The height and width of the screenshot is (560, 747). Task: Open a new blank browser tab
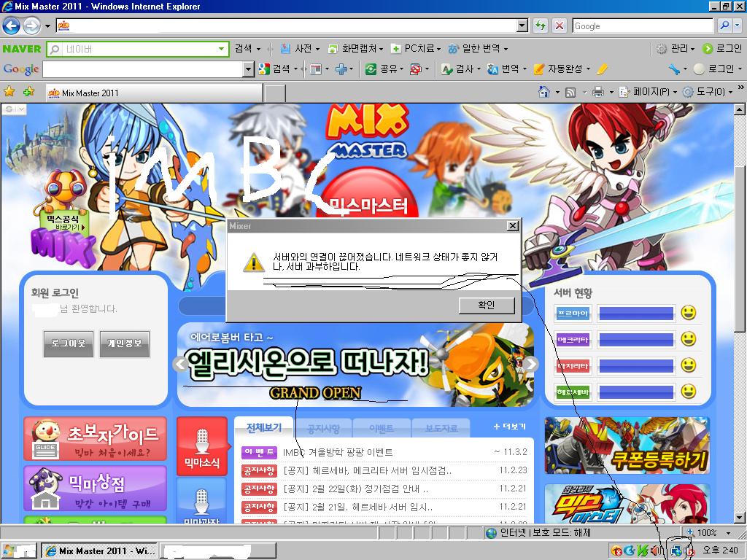tap(275, 93)
